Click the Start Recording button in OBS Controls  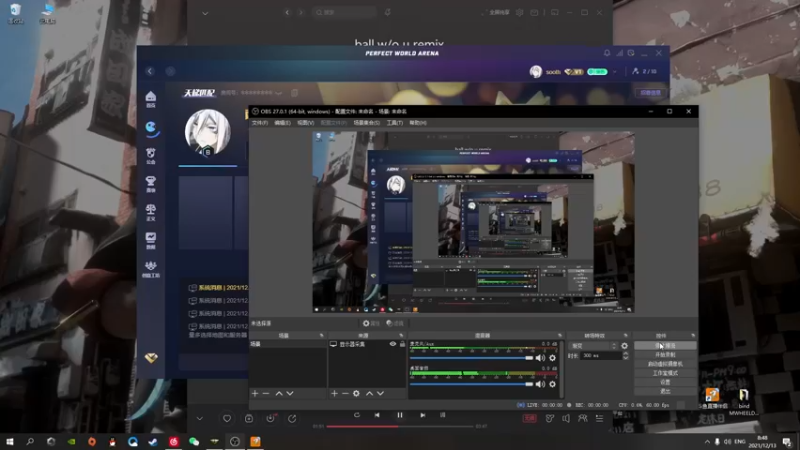[x=665, y=355]
